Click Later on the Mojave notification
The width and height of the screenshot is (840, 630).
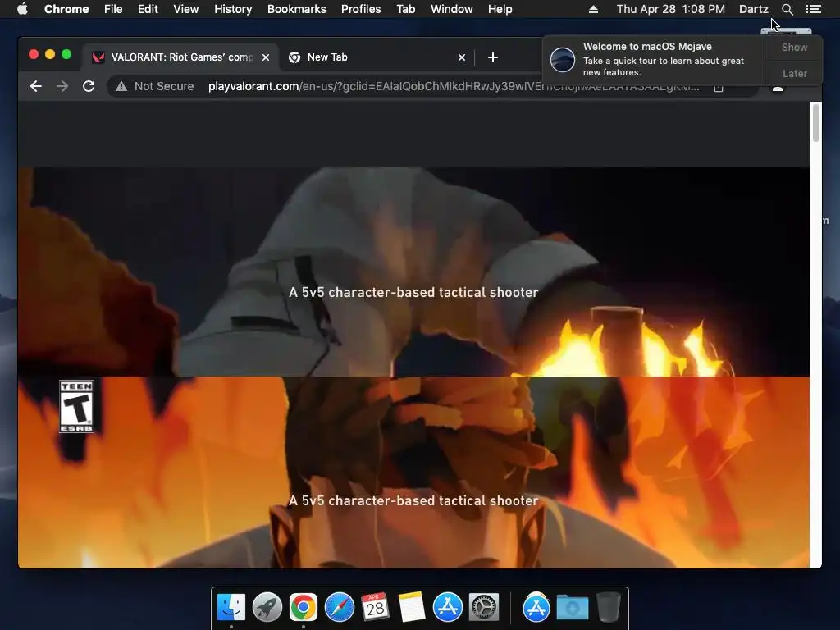click(x=794, y=73)
